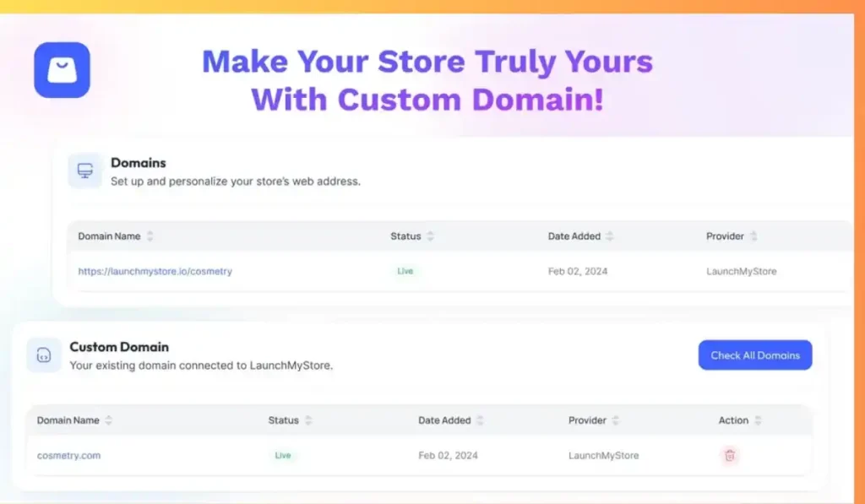Click the Custom Domain section heading
Screen dimensions: 865x504
pos(119,347)
